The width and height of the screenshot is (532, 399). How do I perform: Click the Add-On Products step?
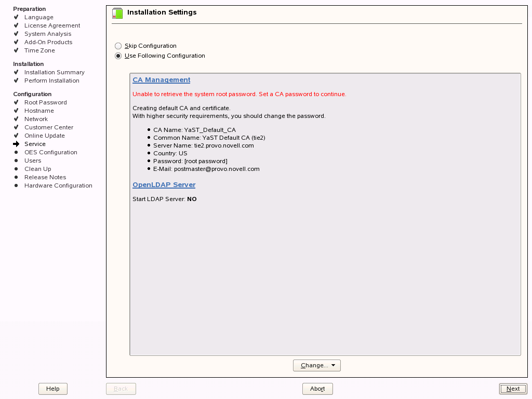(x=48, y=42)
